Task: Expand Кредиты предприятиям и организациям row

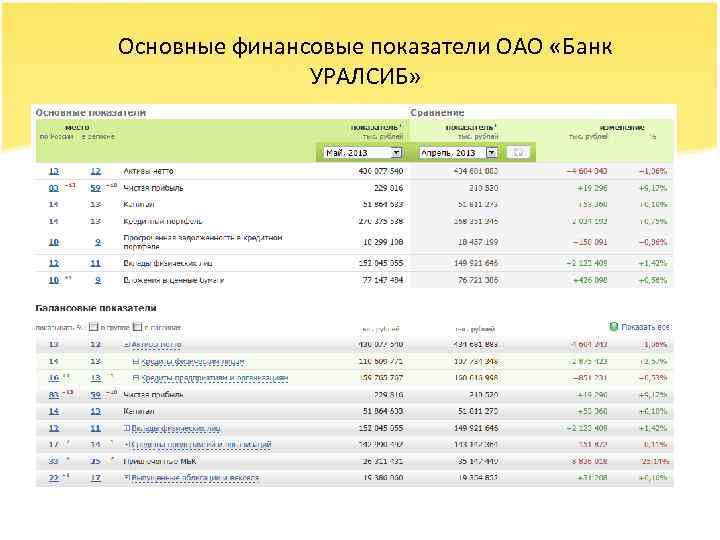Action: 135,378
